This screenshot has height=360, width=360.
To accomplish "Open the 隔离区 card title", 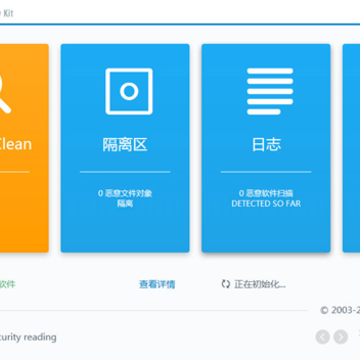I will click(125, 145).
